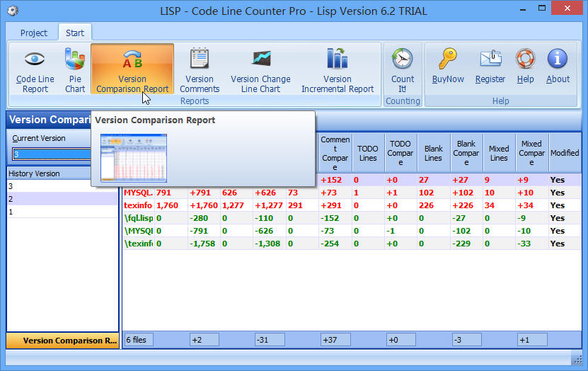The height and width of the screenshot is (371, 588).
Task: Select the green \texinfo file row
Action: [x=352, y=244]
